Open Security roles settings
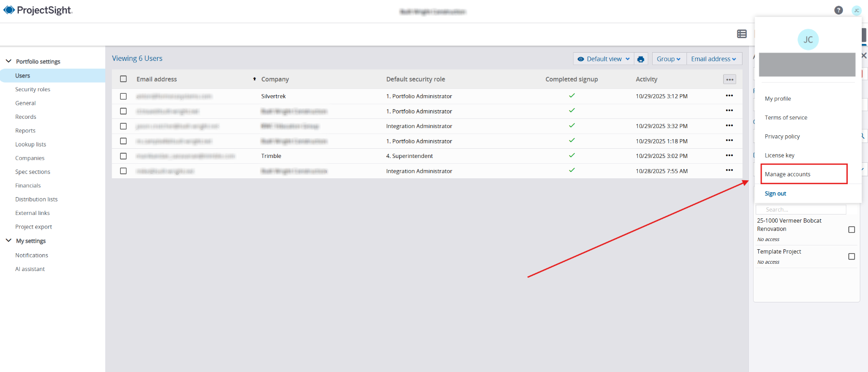Screen dimensions: 868x372 click(x=33, y=89)
